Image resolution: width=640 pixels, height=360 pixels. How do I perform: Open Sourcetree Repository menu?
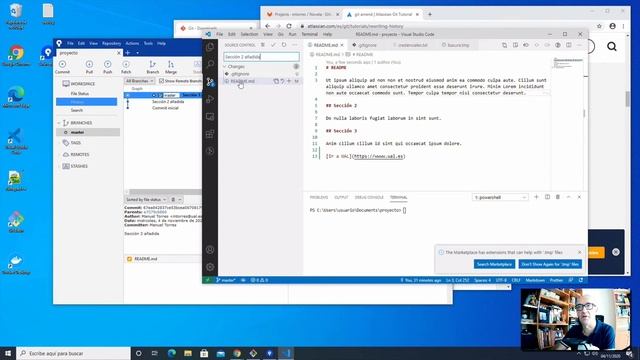coord(111,43)
